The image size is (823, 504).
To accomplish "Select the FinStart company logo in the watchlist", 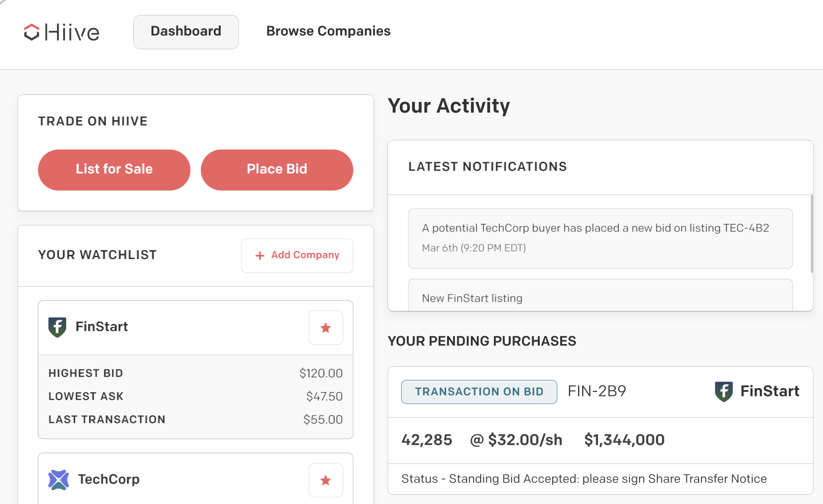I will 57,327.
